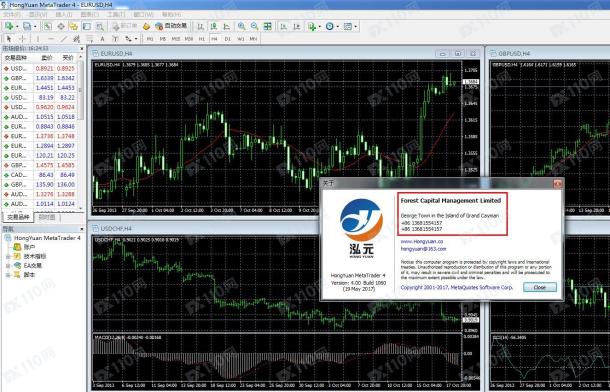Launch MetaEditor with the yellow diamond icon

[146, 26]
